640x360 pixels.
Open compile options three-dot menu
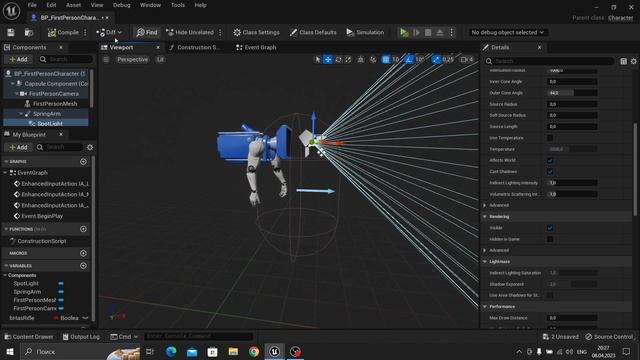[x=85, y=32]
